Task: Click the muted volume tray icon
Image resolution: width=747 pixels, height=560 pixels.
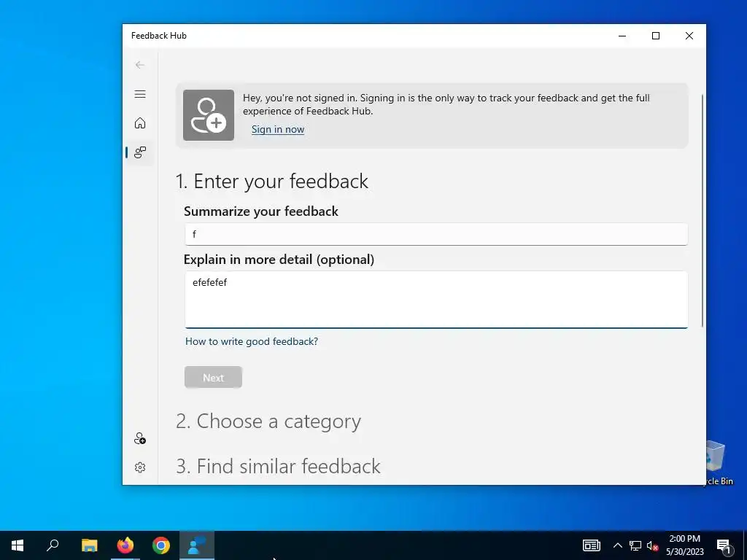Action: [653, 545]
